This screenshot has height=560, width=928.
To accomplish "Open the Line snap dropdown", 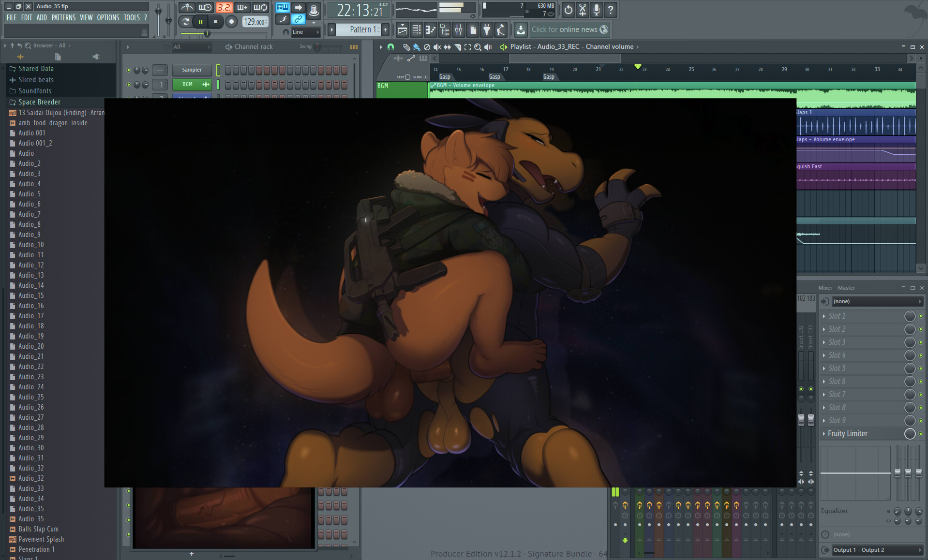I will (306, 32).
